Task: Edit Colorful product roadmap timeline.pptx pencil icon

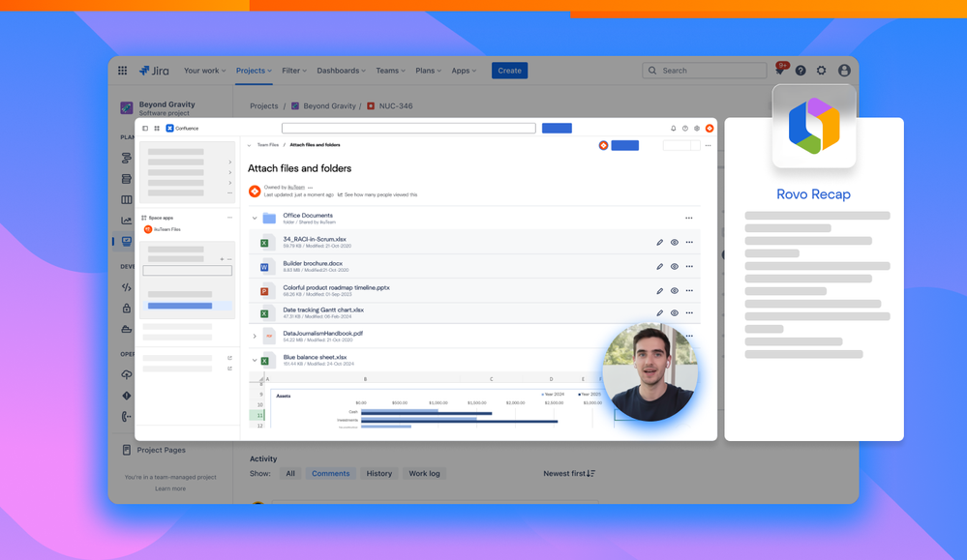Action: 660,291
